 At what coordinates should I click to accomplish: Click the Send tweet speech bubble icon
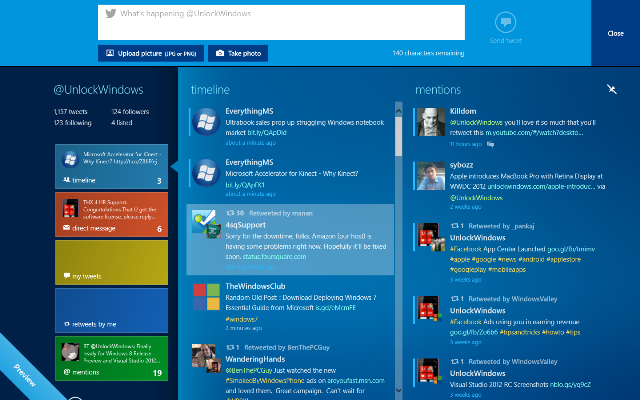click(x=505, y=22)
